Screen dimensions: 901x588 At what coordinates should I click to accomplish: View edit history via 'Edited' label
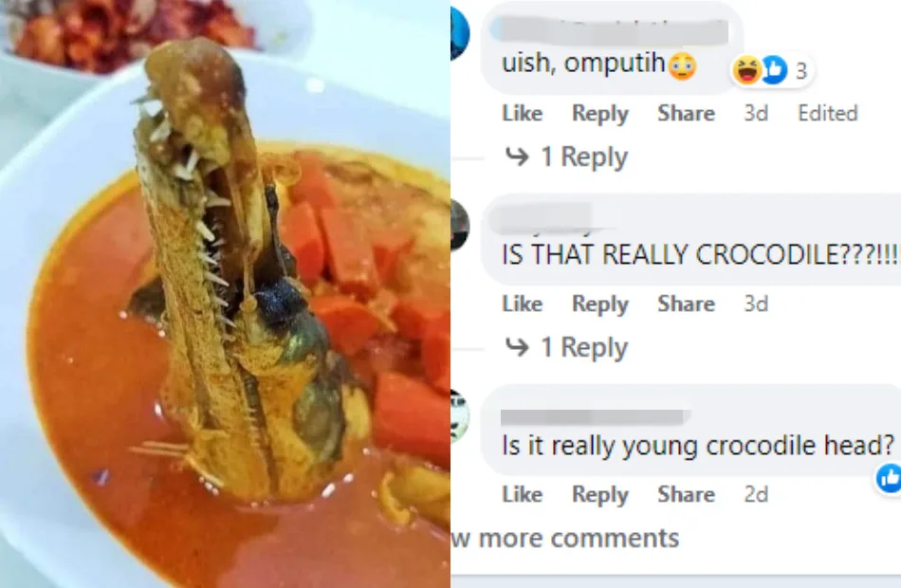pyautogui.click(x=827, y=113)
